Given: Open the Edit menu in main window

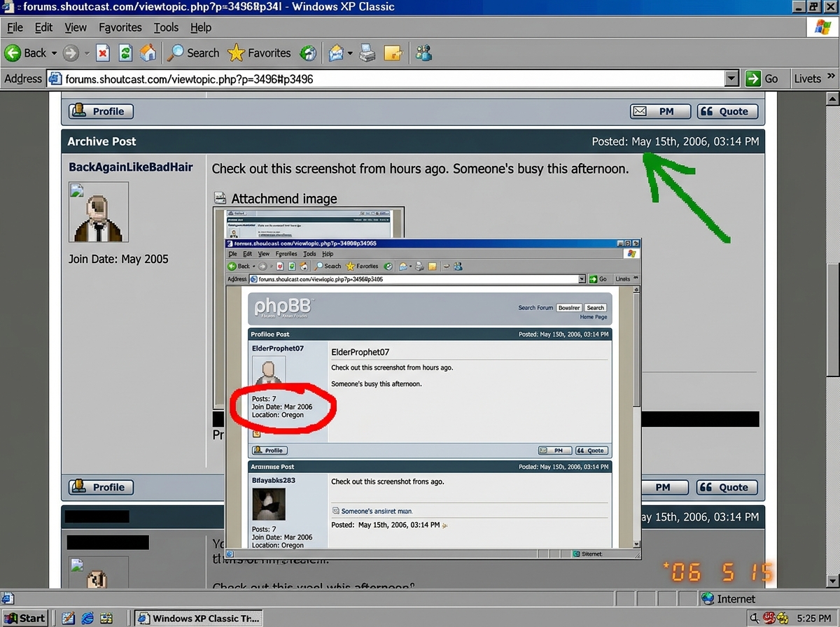Looking at the screenshot, I should pyautogui.click(x=43, y=27).
